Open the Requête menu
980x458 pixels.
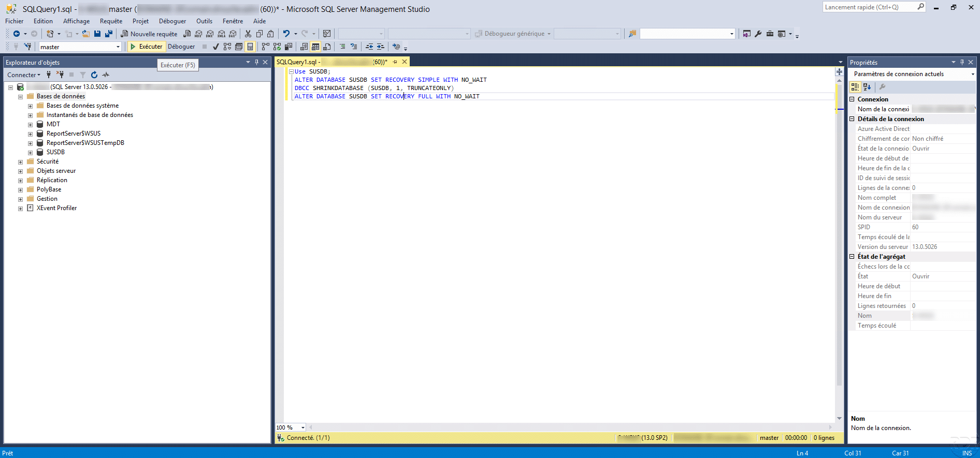111,21
